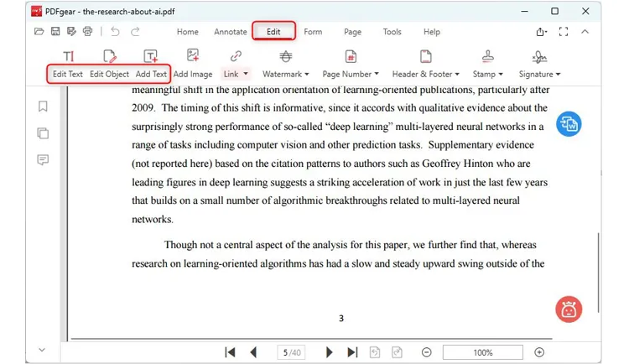Screen dimensions: 629x364
Task: Click the Signature icon
Action: point(539,57)
